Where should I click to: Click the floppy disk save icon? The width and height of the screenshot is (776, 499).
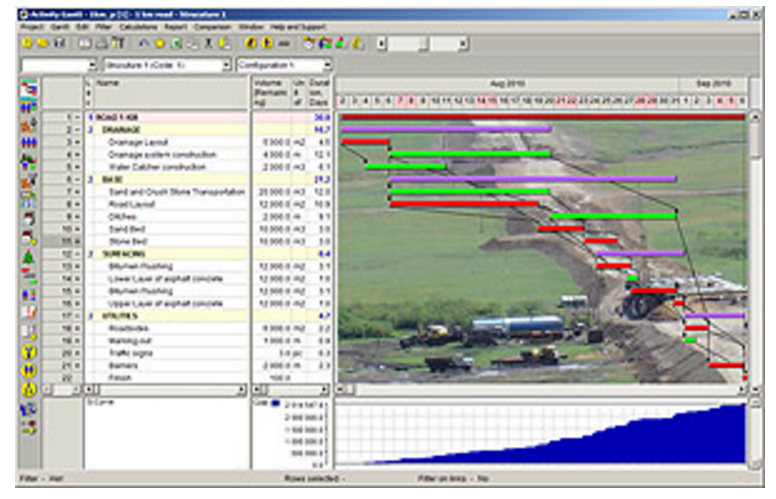pos(60,44)
